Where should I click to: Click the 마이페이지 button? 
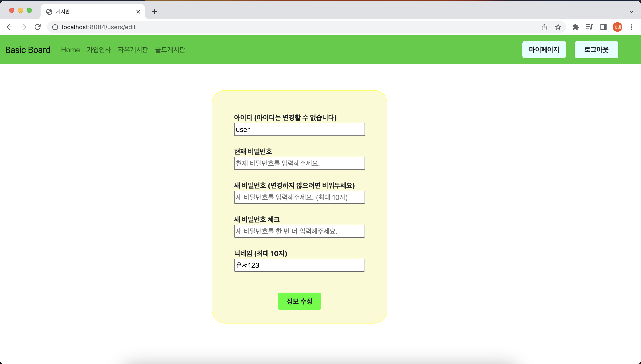pos(544,50)
